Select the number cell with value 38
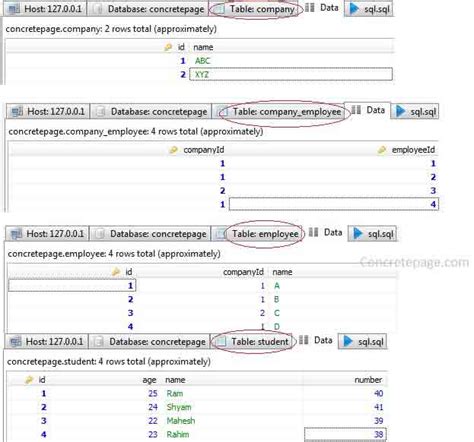The height and width of the screenshot is (442, 474). tap(345, 434)
